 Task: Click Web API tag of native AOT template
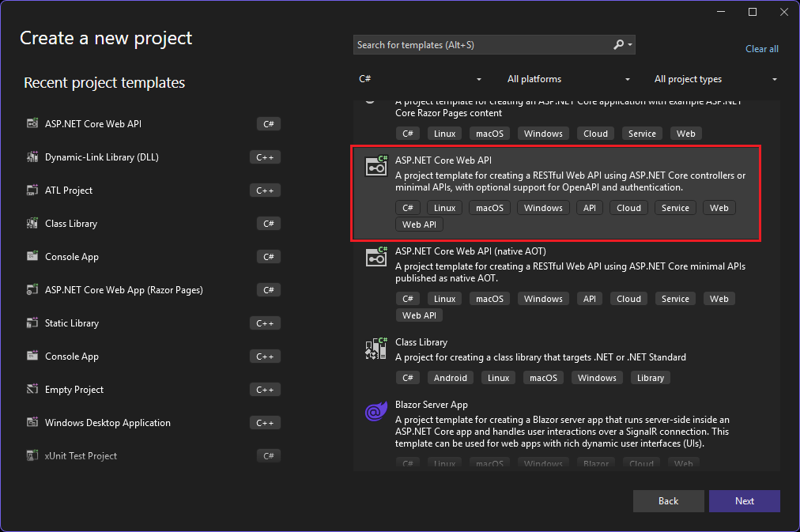click(419, 315)
